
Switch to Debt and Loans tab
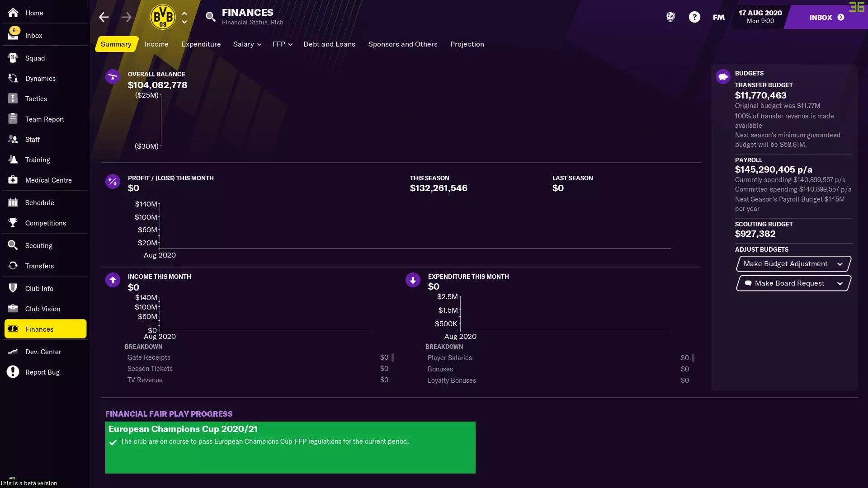(x=329, y=44)
